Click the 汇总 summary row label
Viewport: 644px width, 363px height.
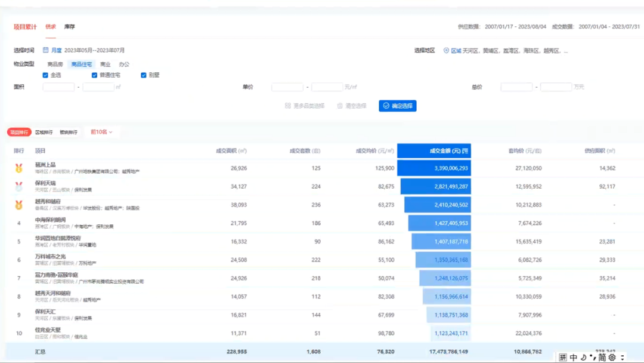41,352
